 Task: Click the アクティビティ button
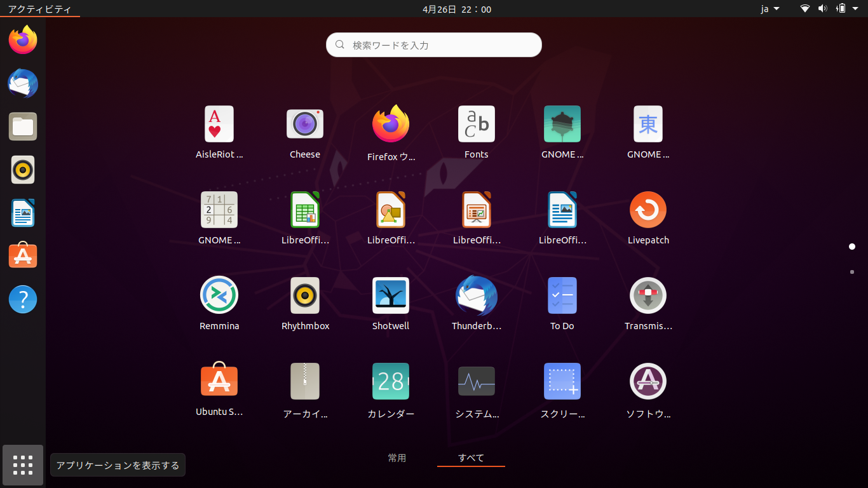39,9
